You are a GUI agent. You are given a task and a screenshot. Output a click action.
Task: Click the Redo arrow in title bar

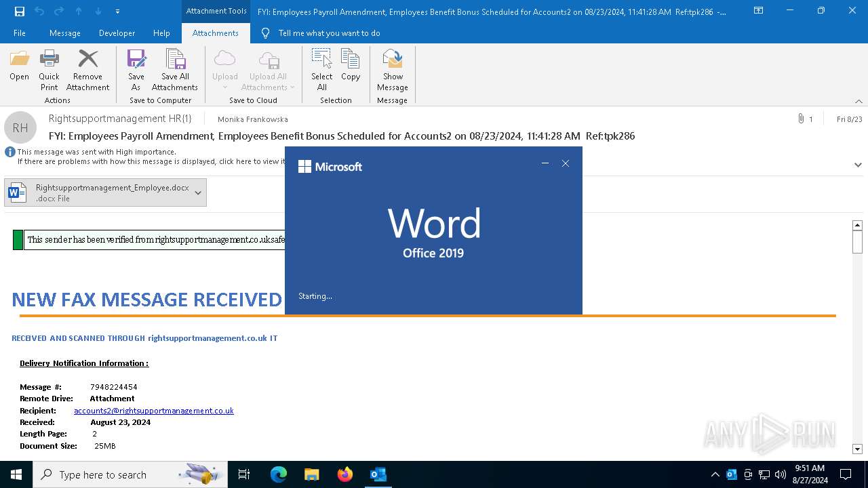[x=59, y=12]
